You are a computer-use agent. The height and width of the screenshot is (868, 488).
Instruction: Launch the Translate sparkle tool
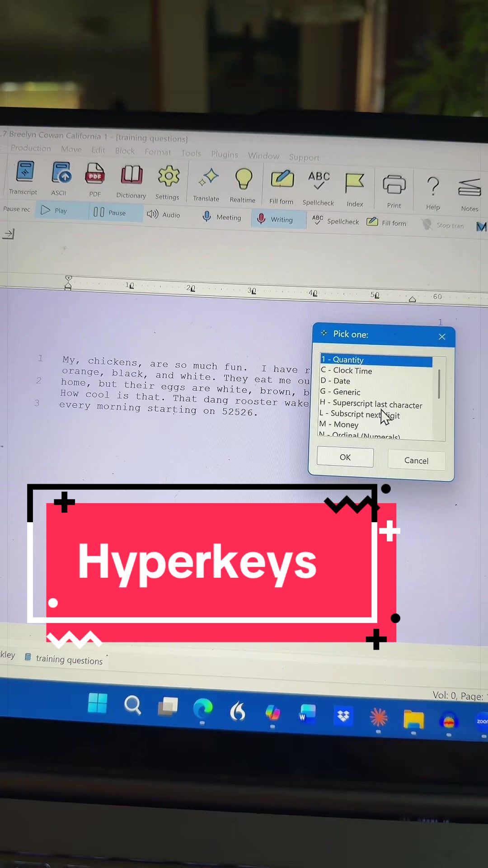206,184
